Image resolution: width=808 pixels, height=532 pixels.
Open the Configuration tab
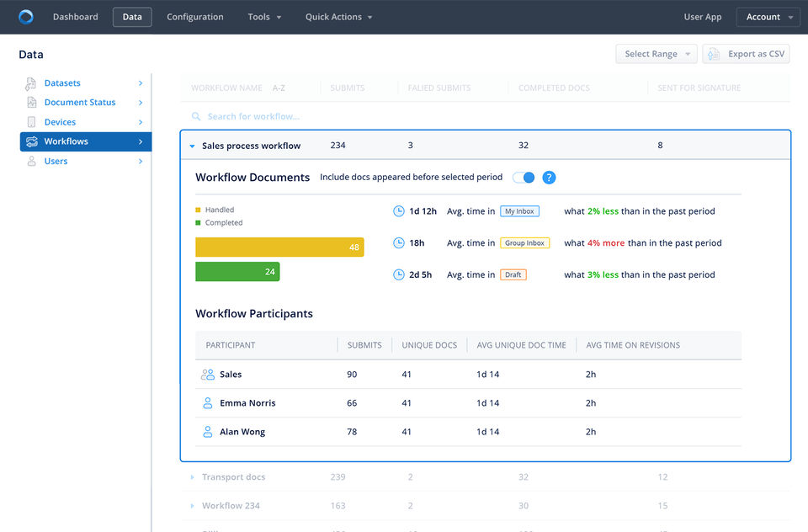pyautogui.click(x=194, y=17)
